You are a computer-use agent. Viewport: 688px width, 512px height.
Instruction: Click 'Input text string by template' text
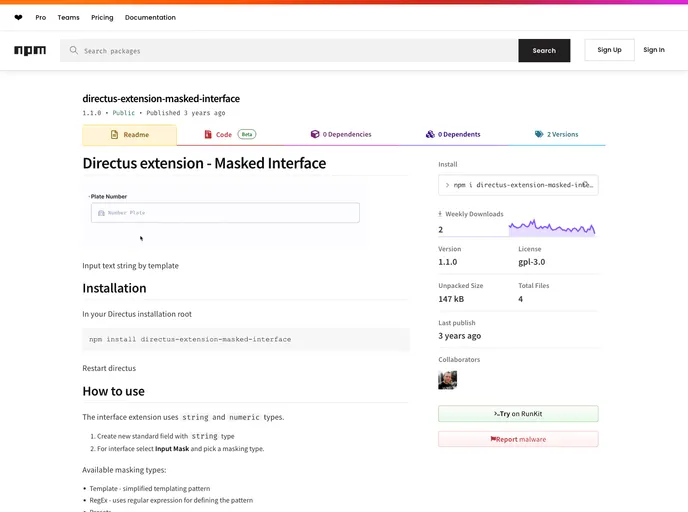(x=130, y=266)
